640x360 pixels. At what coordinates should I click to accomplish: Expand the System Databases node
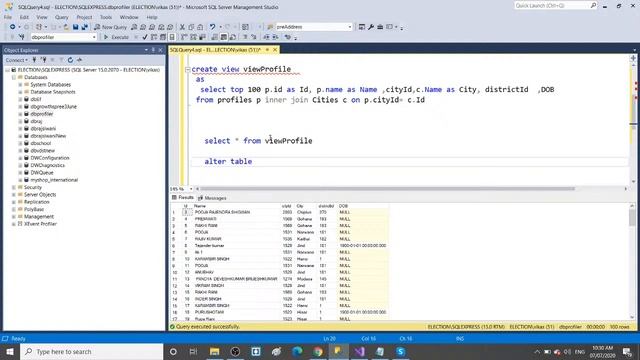tap(20, 84)
